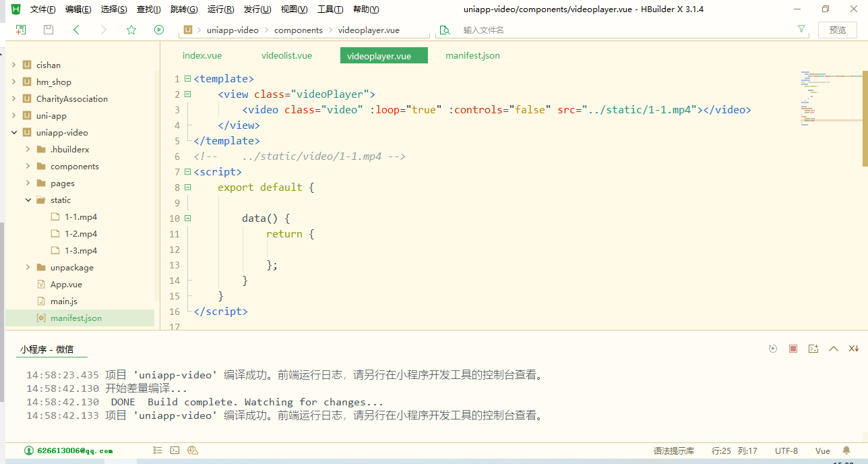The image size is (868, 464).
Task: Click the clear console log icon
Action: click(813, 349)
